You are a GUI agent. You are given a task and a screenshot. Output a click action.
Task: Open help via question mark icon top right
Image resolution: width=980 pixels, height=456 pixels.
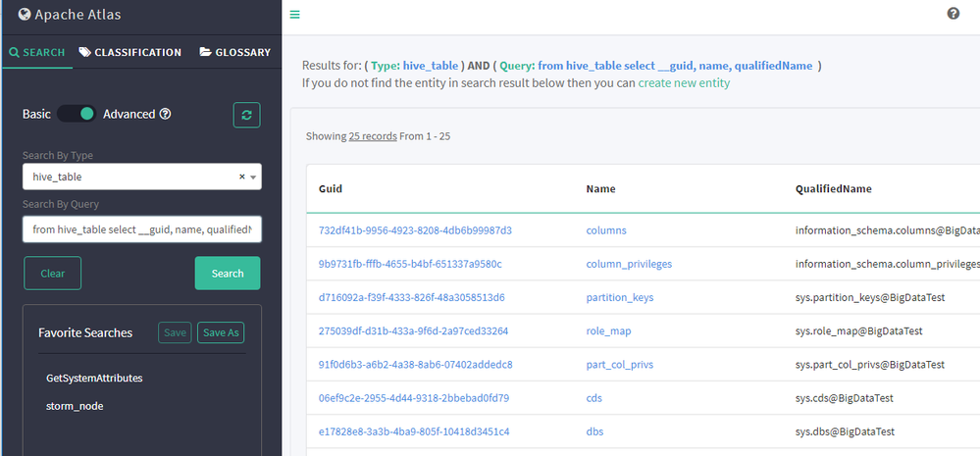click(954, 13)
